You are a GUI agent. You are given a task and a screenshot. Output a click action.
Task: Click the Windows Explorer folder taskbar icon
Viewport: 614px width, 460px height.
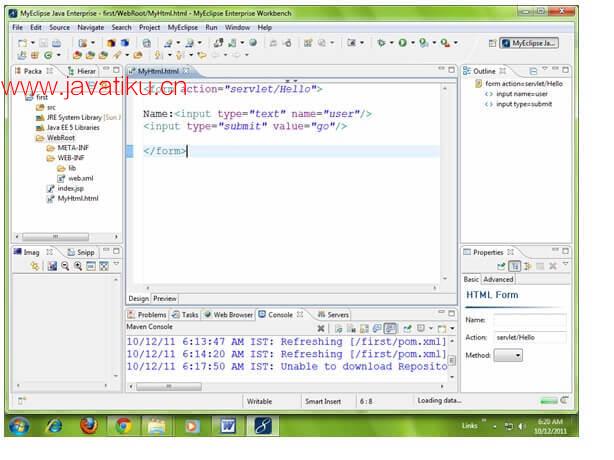pos(157,426)
